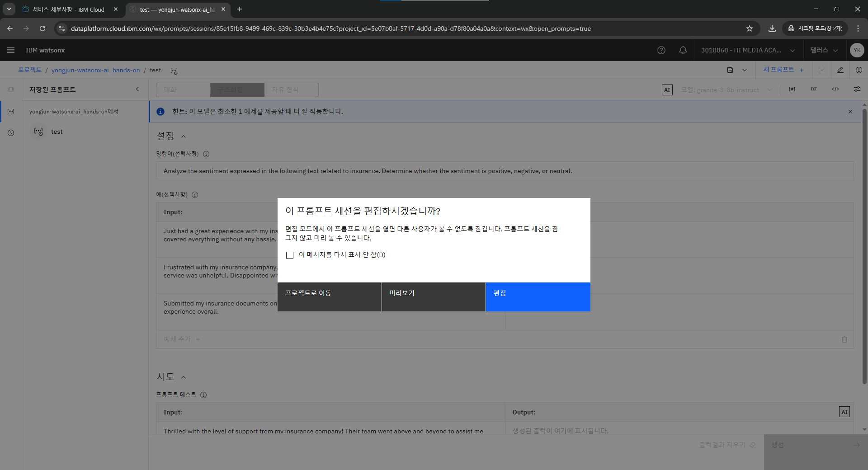Check '이 메시지를 다시 표시 안 함' box

(290, 255)
